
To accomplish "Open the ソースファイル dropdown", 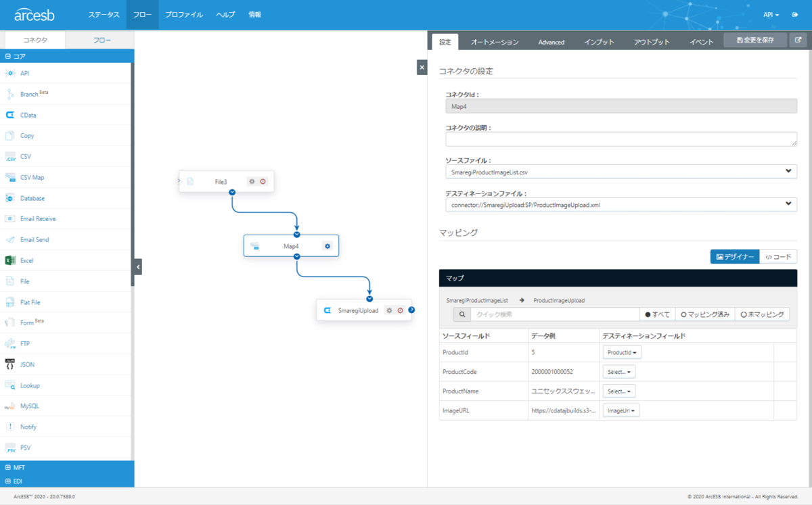I will pos(621,172).
